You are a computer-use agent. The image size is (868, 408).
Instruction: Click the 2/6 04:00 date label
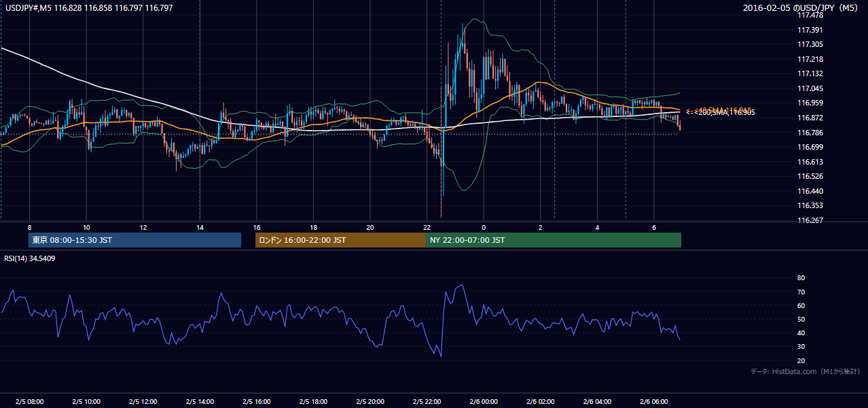pyautogui.click(x=598, y=401)
